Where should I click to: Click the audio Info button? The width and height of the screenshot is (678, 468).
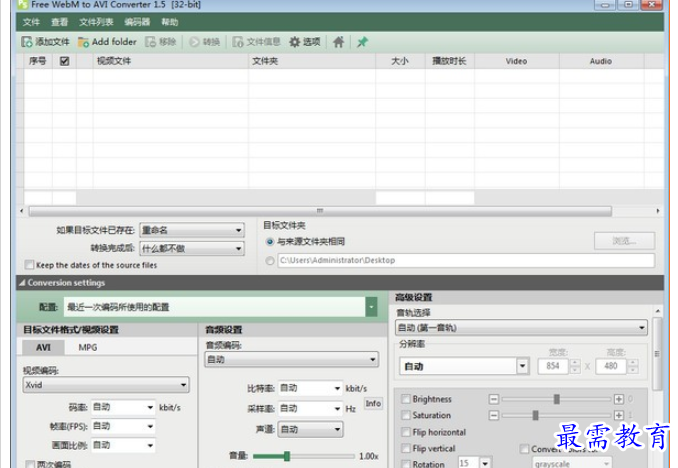pos(373,404)
